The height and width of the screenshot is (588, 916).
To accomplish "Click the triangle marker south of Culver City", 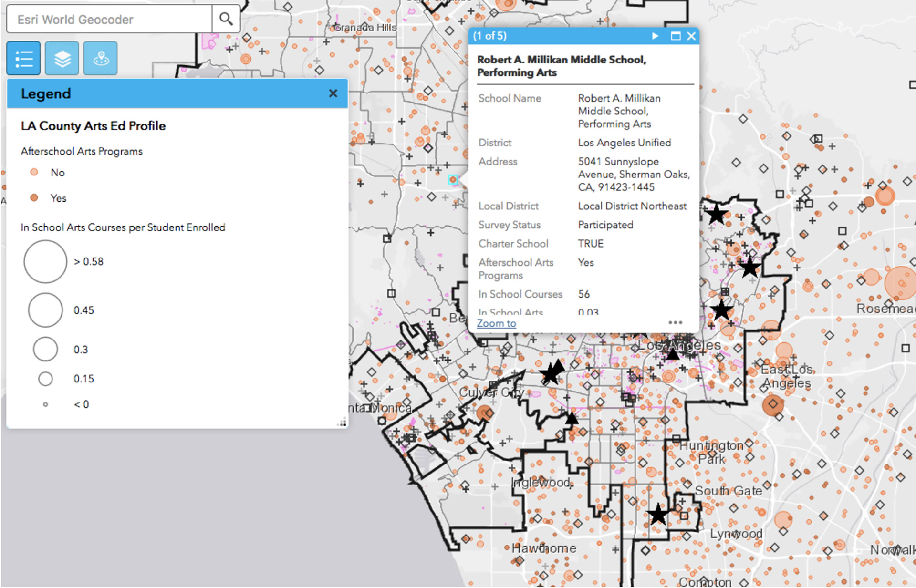I will (572, 419).
